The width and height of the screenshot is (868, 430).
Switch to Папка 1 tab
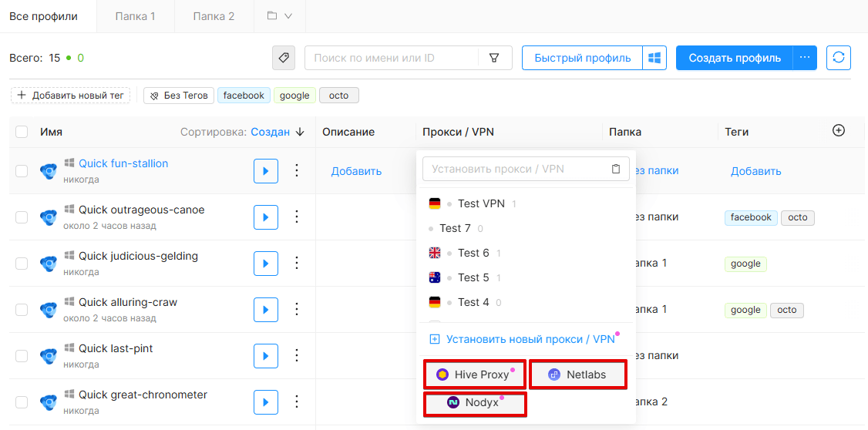135,16
